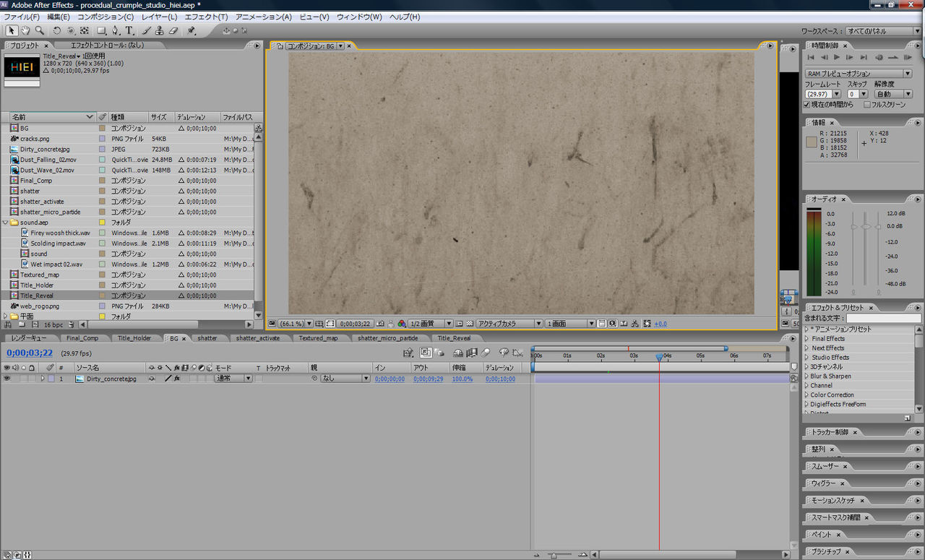Image resolution: width=925 pixels, height=560 pixels.
Task: Toggle the viewer lock on the BG composition tab
Action: [x=279, y=46]
